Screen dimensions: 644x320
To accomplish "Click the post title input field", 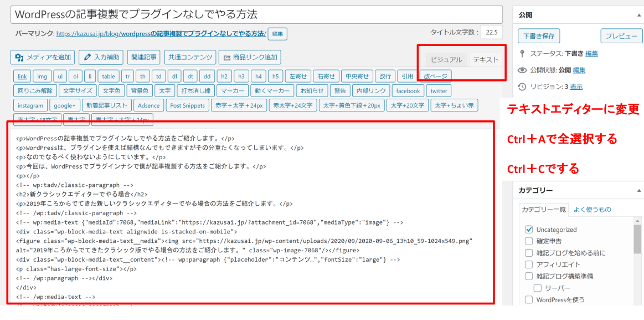I will click(257, 14).
